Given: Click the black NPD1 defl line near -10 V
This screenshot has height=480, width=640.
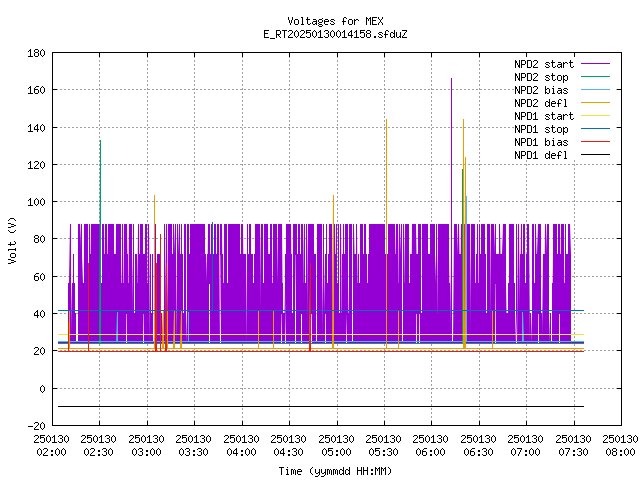Looking at the screenshot, I should tap(321, 407).
